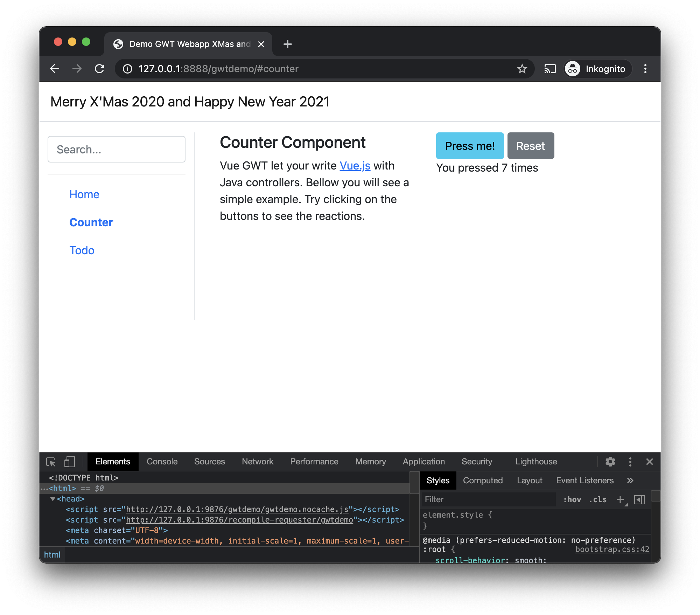Open the gwtdemo.nocache.js script link

[x=237, y=509]
